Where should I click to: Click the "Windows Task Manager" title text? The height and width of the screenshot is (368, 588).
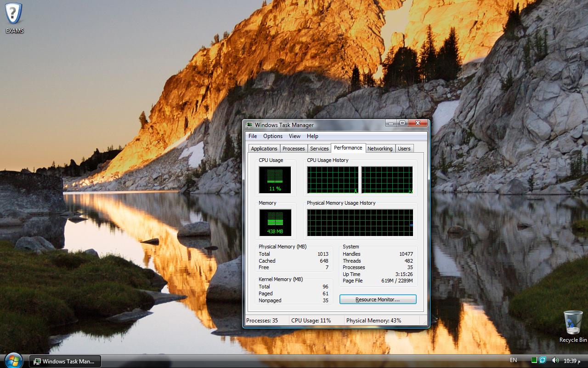pyautogui.click(x=284, y=125)
